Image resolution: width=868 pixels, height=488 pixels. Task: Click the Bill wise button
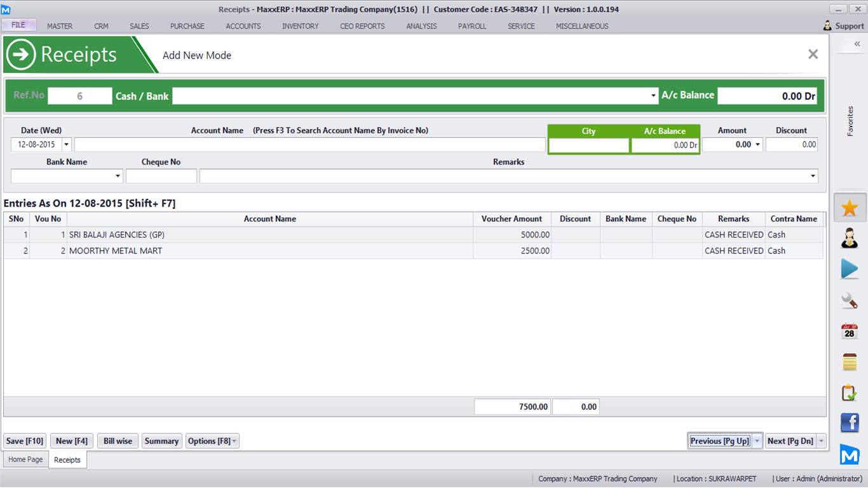click(x=118, y=441)
